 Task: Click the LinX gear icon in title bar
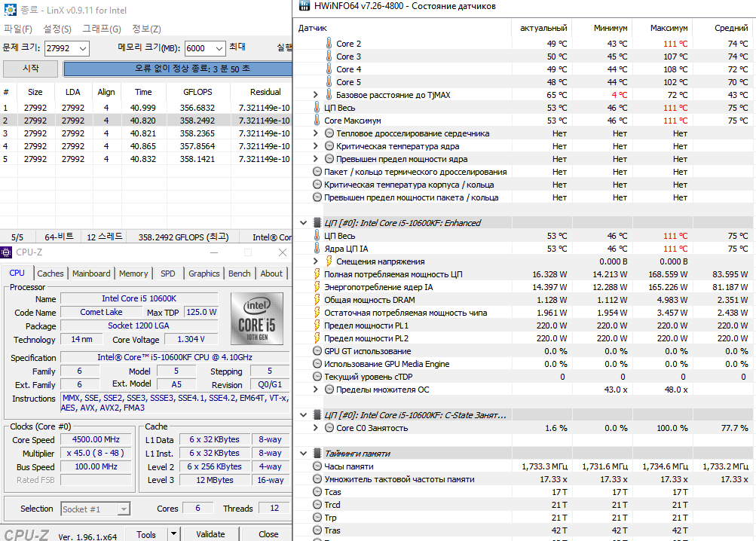10,10
